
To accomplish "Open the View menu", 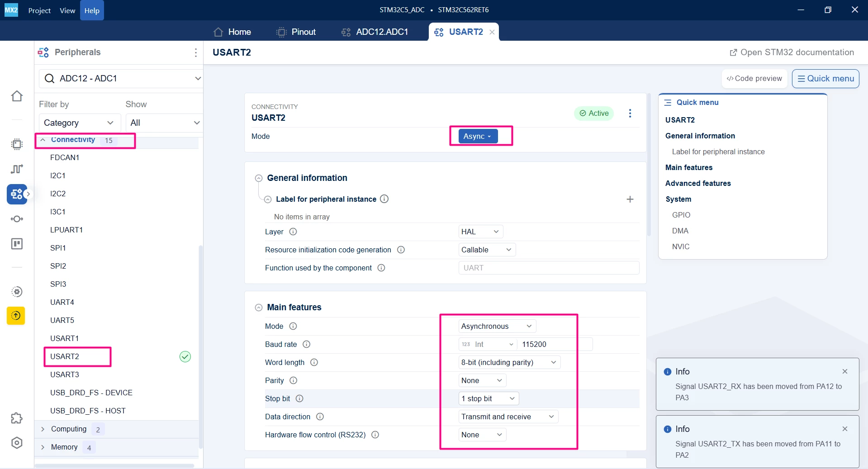I will [x=67, y=10].
